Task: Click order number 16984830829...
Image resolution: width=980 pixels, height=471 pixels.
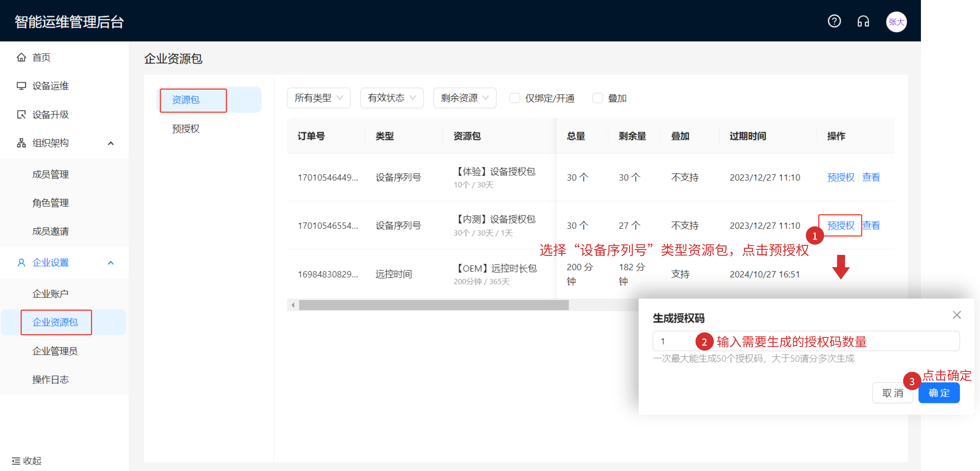Action: click(328, 274)
